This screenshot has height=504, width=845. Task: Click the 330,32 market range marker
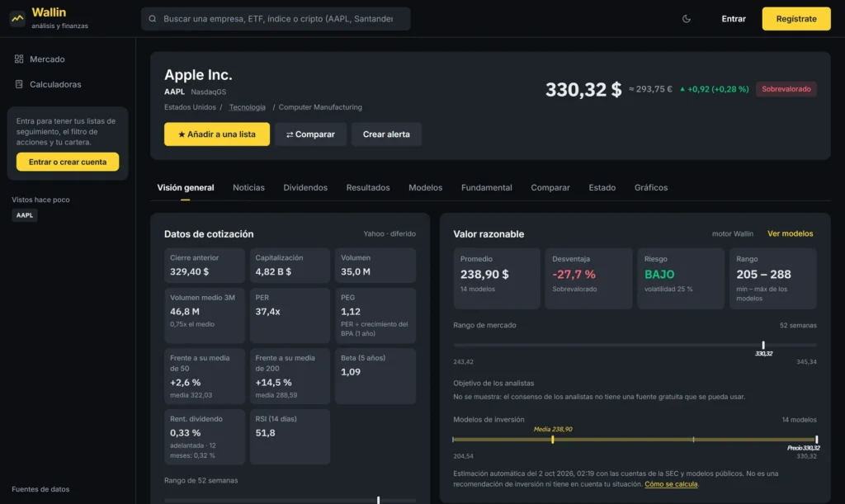(x=763, y=345)
